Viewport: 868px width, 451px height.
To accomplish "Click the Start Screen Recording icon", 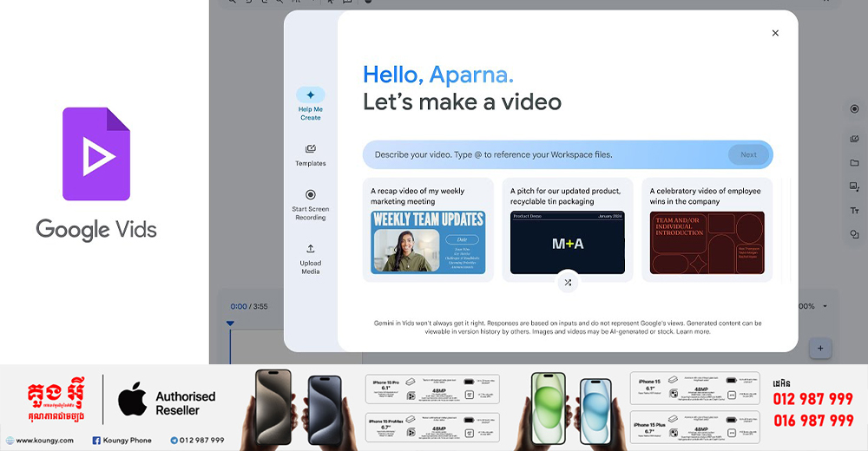I will (x=310, y=195).
